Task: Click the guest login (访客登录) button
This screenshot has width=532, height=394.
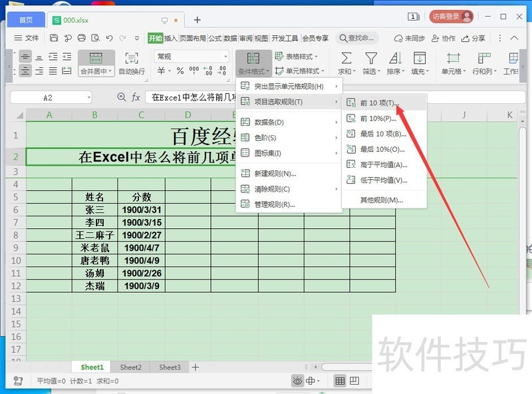Action: [x=452, y=16]
